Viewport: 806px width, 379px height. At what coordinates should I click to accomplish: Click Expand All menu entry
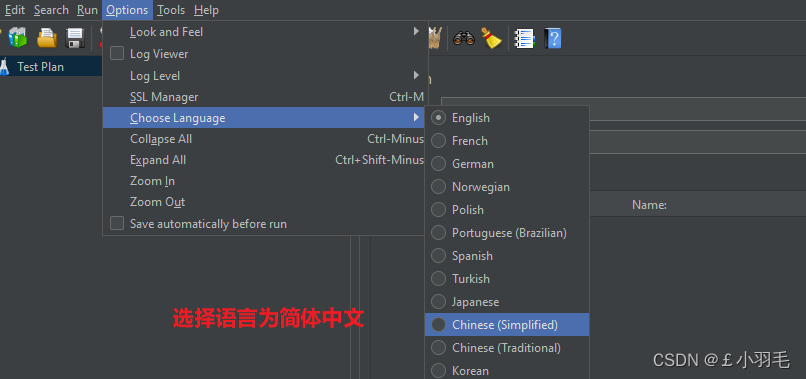coord(264,160)
